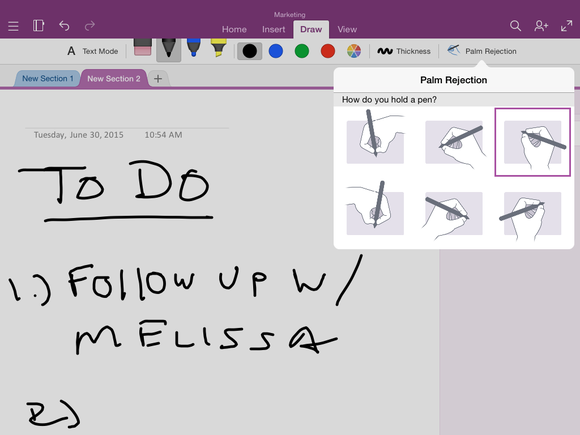Screen dimensions: 580x435
Task: Open the search magnifier
Action: (x=515, y=26)
